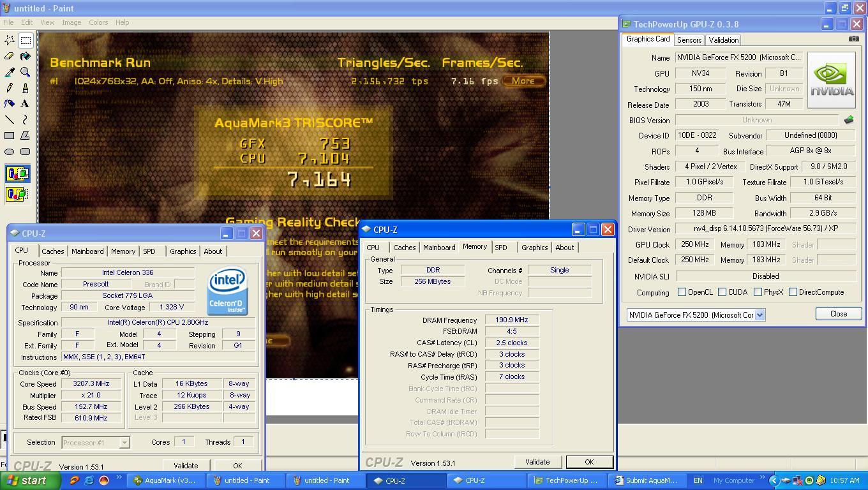This screenshot has width=868, height=490.
Task: Open the Validation tab in GPU-Z
Action: [x=724, y=40]
